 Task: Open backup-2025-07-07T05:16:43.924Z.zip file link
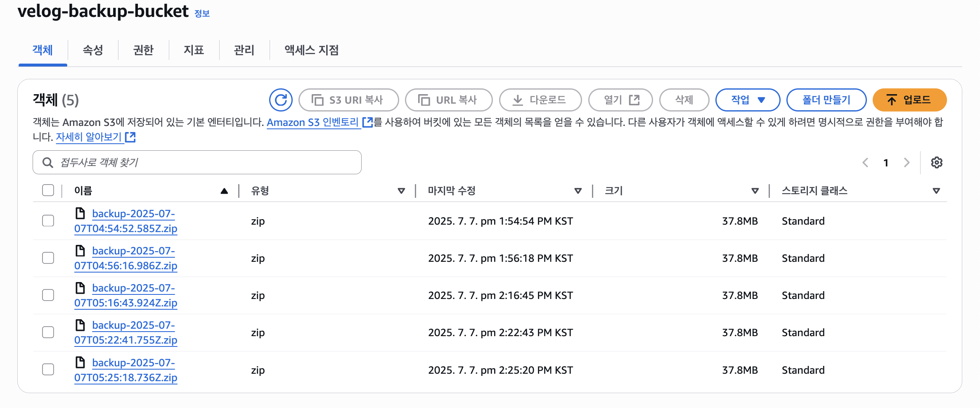(126, 296)
